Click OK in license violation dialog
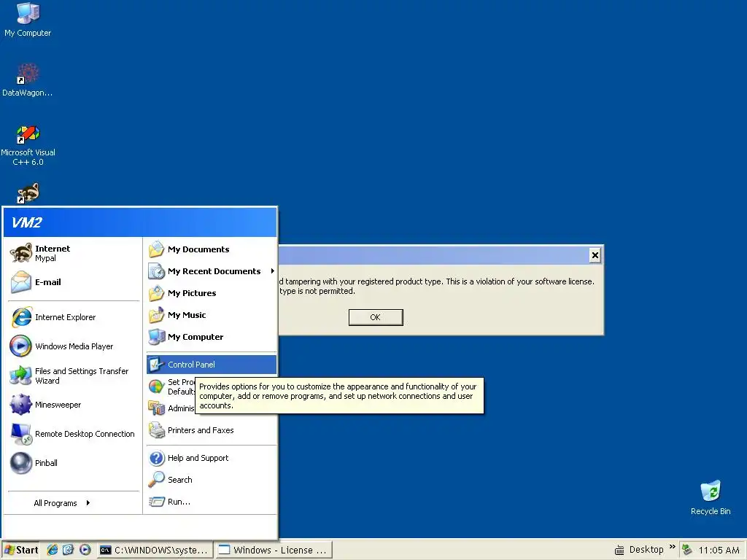Image resolution: width=747 pixels, height=560 pixels. click(x=376, y=317)
